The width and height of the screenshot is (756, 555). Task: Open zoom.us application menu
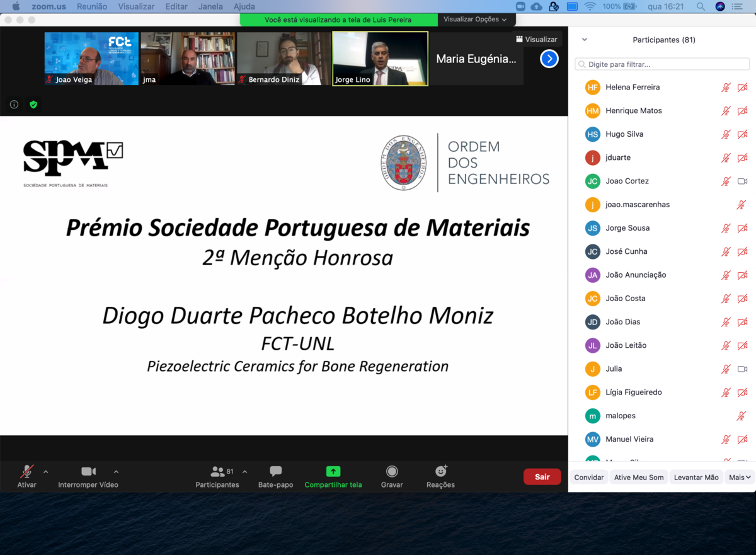49,6
